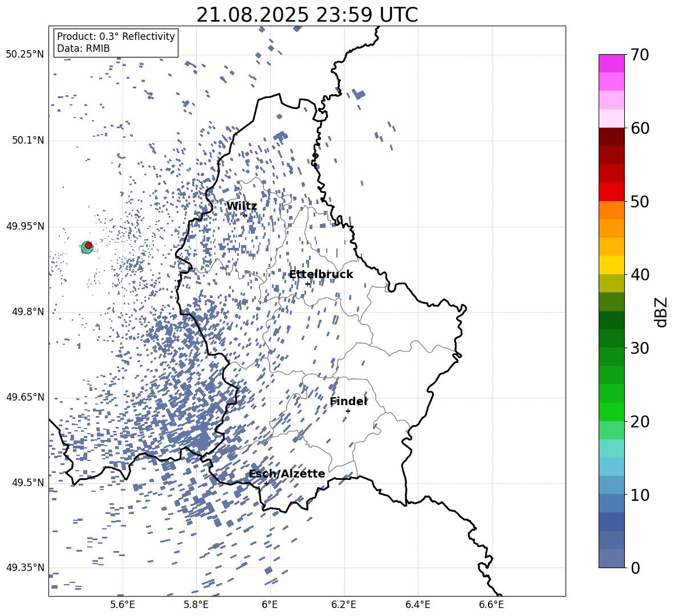Viewport: 675px width, 616px height.
Task: Click the red radar site marker
Action: (x=88, y=246)
